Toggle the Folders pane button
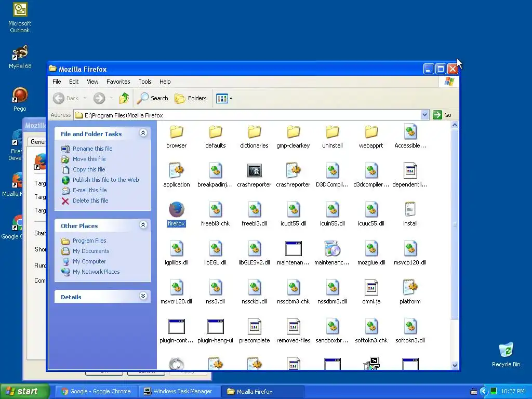The width and height of the screenshot is (532, 399). pyautogui.click(x=190, y=98)
